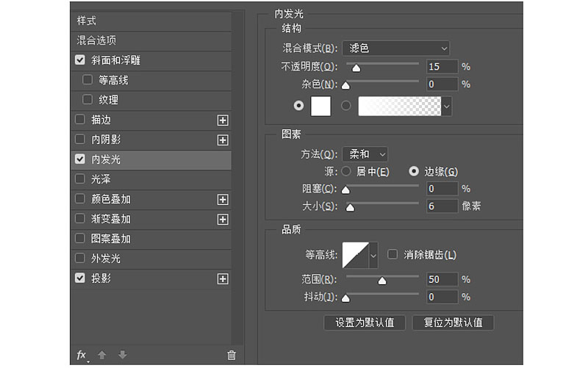Select the 居中 source radio button

point(346,172)
